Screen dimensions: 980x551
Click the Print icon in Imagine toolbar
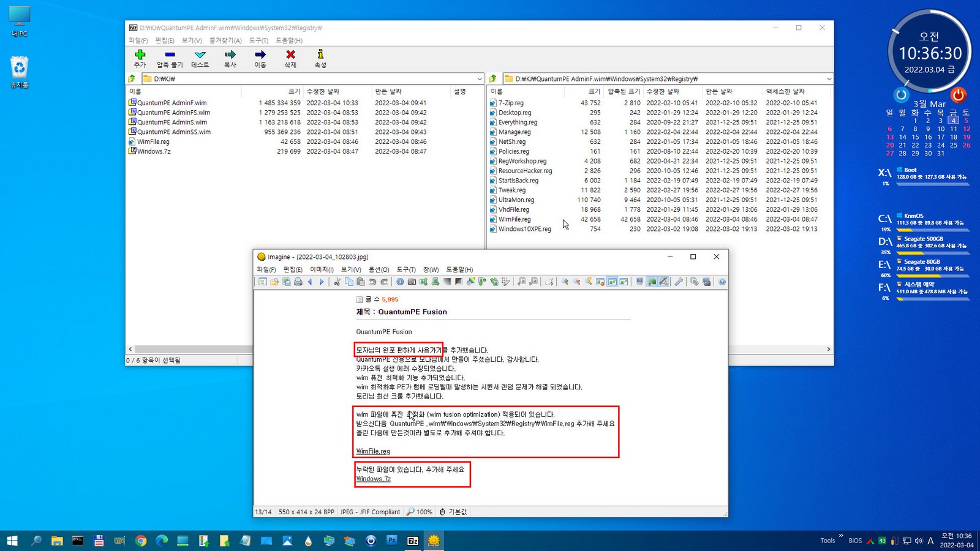(298, 282)
